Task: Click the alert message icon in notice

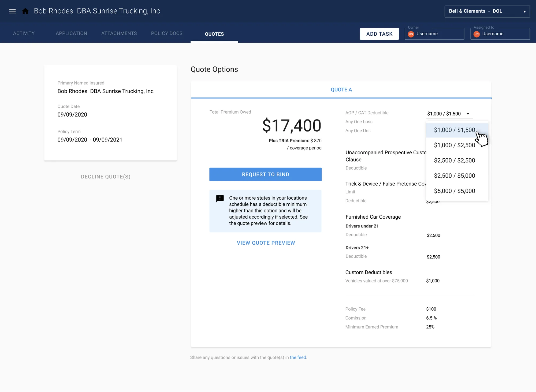Action: coord(220,199)
